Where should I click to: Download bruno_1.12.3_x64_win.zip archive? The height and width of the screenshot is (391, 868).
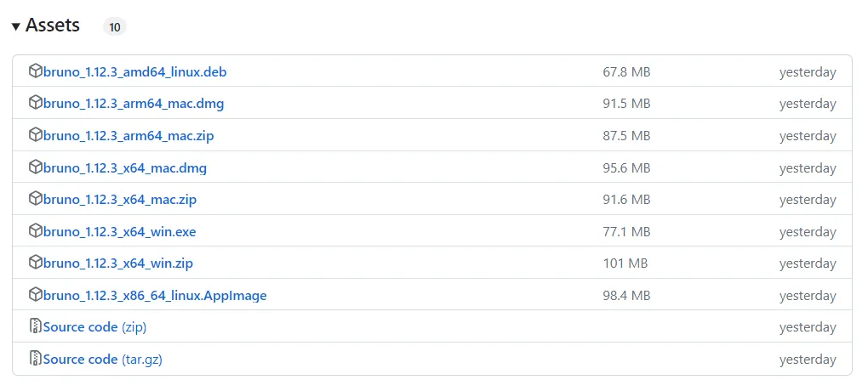pyautogui.click(x=118, y=263)
